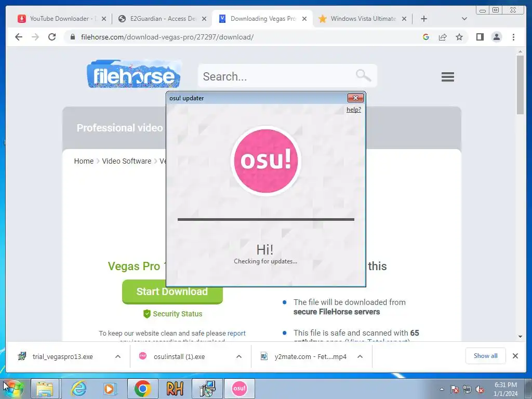Toggle the Chrome side panel
Viewport: 532px width, 399px height.
click(x=480, y=37)
